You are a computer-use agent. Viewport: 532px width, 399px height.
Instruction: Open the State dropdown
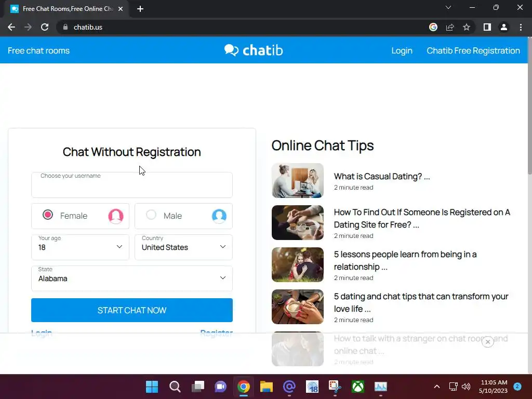132,278
